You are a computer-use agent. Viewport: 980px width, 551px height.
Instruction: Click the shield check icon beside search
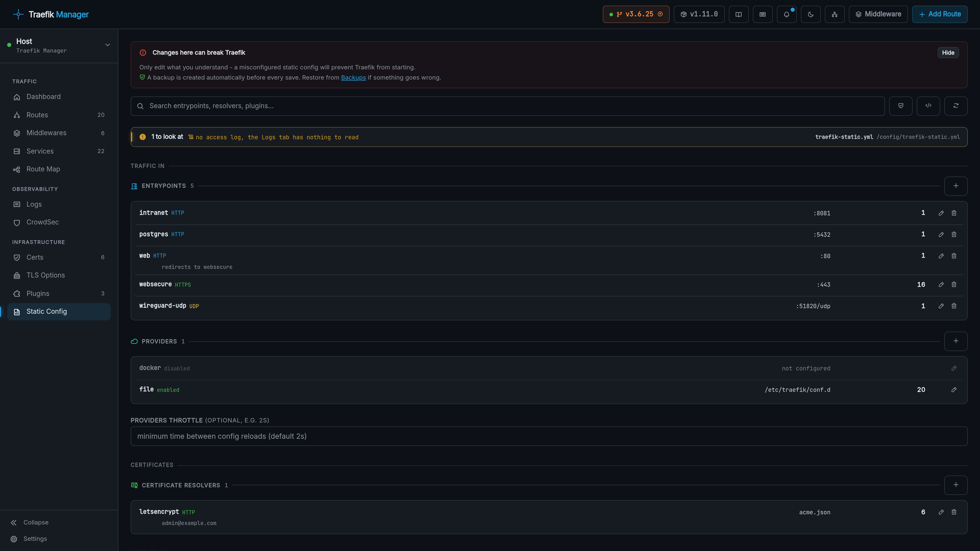point(901,106)
